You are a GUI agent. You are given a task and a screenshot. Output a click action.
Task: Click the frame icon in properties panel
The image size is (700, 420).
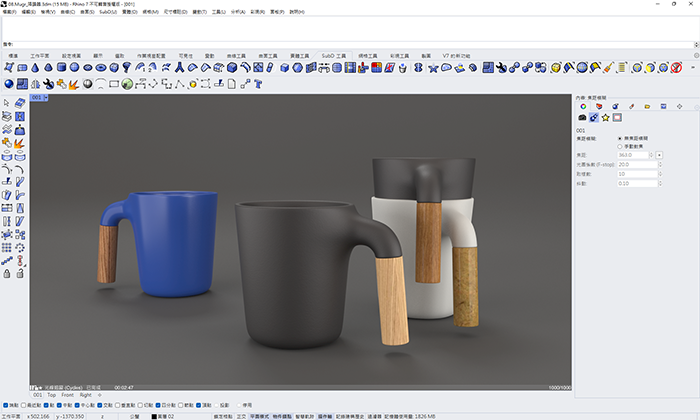617,118
